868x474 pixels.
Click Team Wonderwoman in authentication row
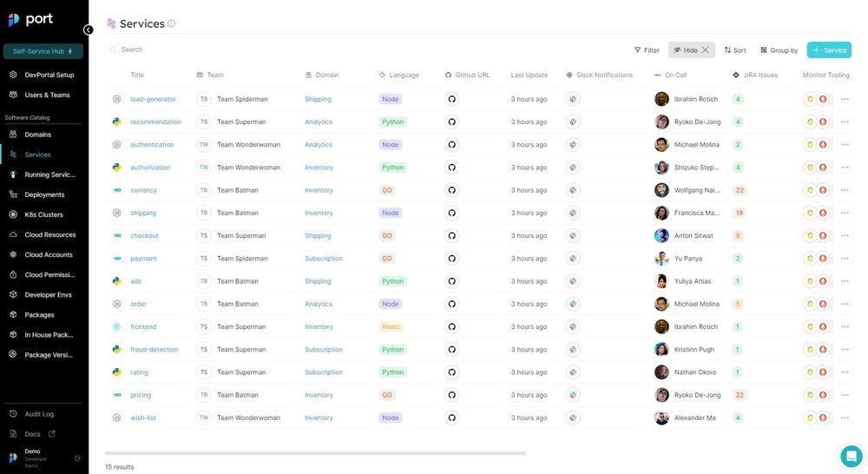[x=248, y=144]
